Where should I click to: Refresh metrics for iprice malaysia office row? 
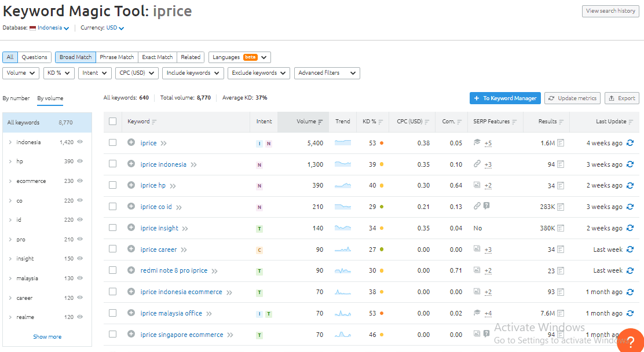630,313
